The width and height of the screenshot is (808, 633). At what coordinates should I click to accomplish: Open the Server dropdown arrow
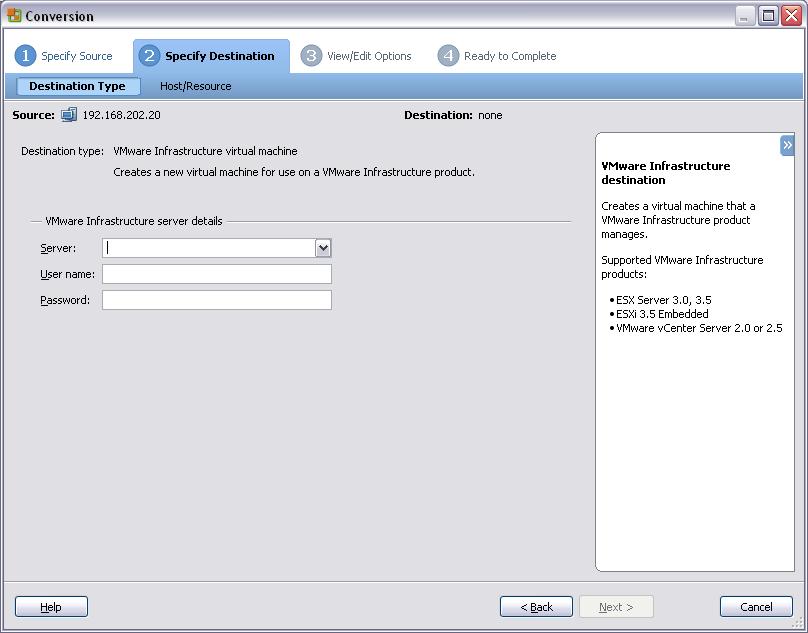(x=323, y=248)
